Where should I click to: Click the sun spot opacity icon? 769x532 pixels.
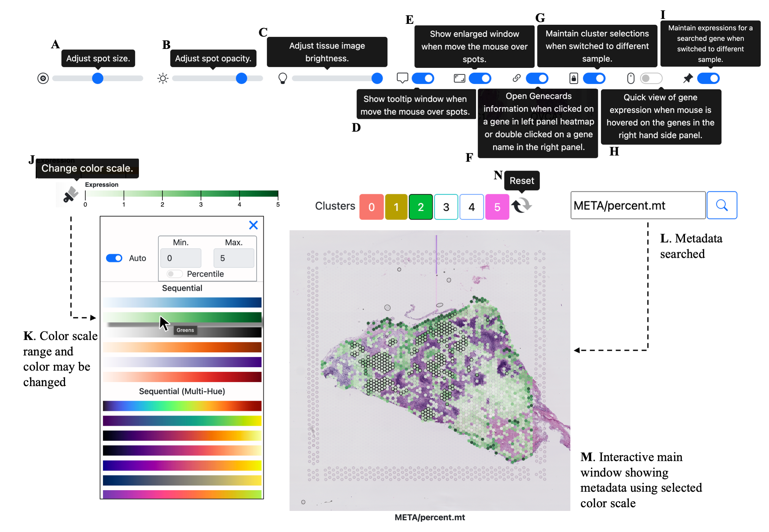[x=163, y=79]
